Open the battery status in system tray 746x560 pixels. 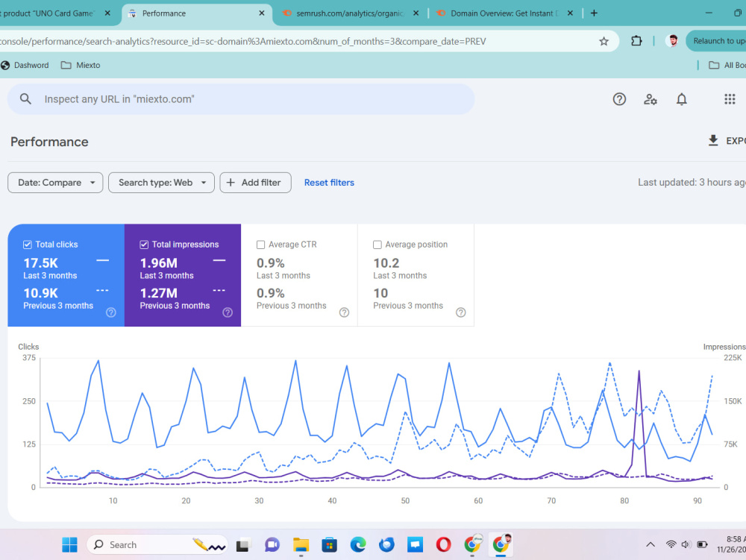tap(702, 544)
